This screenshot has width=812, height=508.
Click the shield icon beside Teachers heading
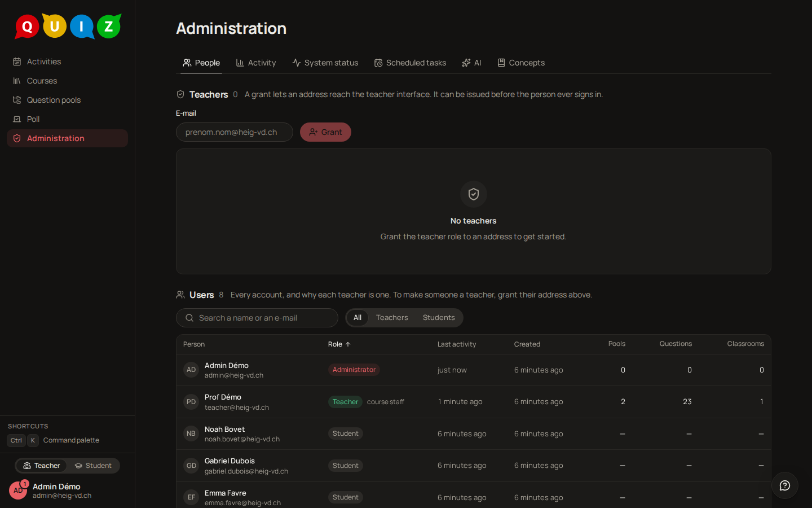pyautogui.click(x=180, y=94)
